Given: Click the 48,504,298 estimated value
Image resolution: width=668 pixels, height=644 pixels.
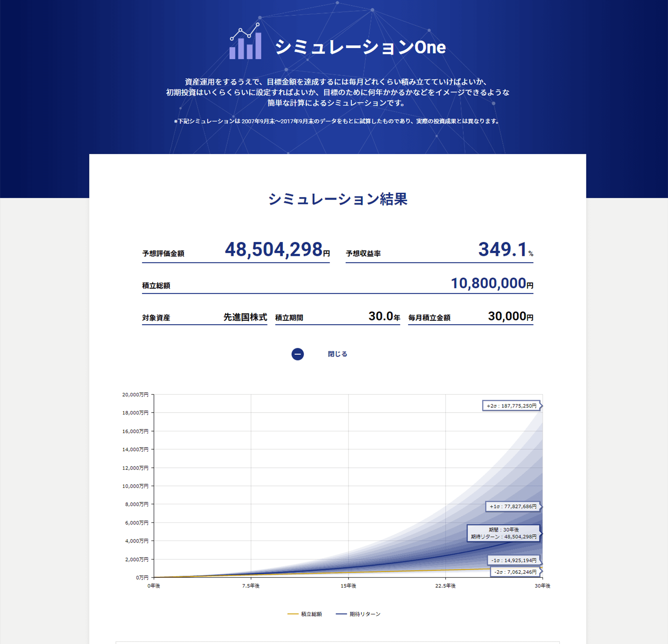Looking at the screenshot, I should coord(274,249).
